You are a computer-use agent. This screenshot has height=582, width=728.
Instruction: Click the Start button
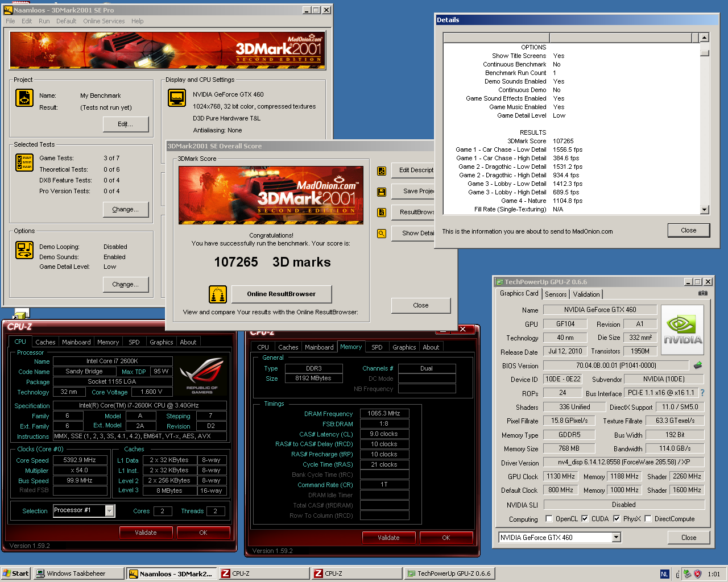click(16, 573)
